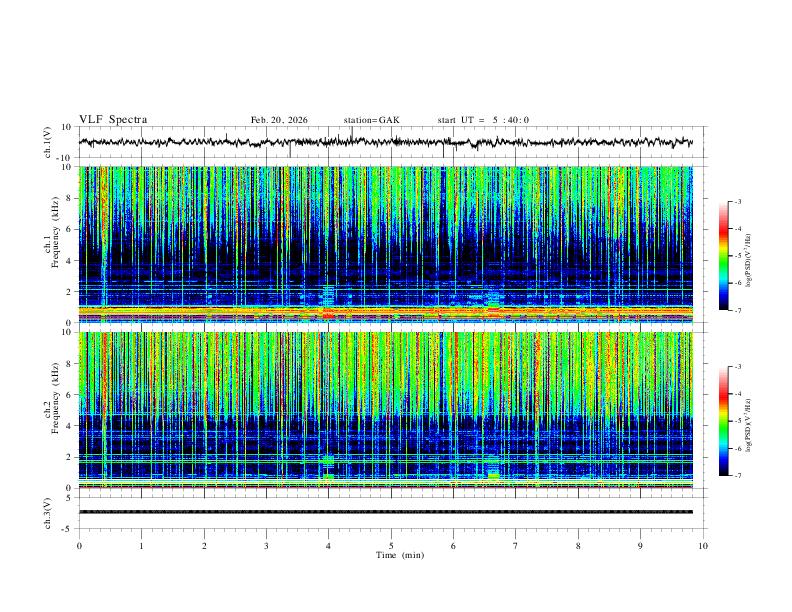Click time tick label '3'
Screen dimensions: 792x612
[266, 546]
